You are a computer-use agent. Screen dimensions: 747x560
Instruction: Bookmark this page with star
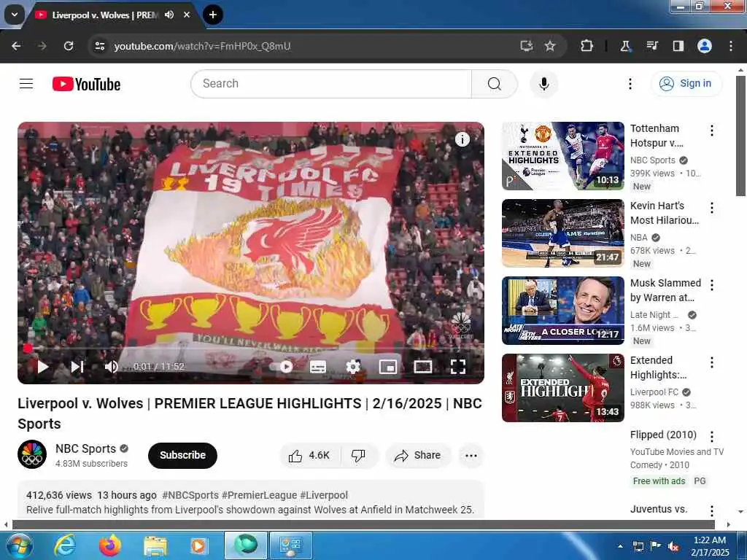click(550, 46)
